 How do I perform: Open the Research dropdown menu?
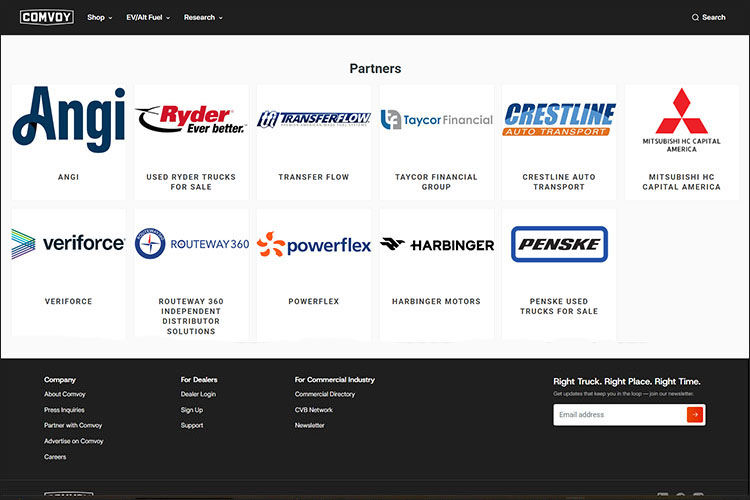203,17
